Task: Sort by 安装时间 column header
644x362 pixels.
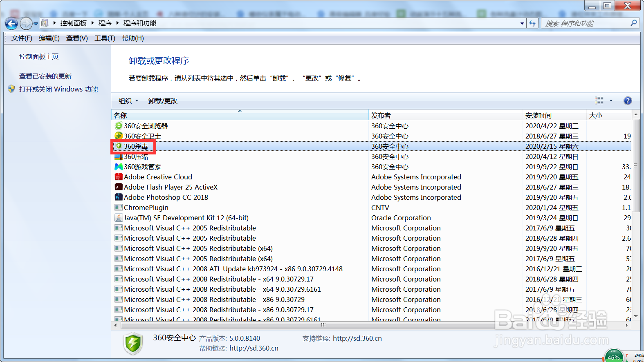Action: 554,115
